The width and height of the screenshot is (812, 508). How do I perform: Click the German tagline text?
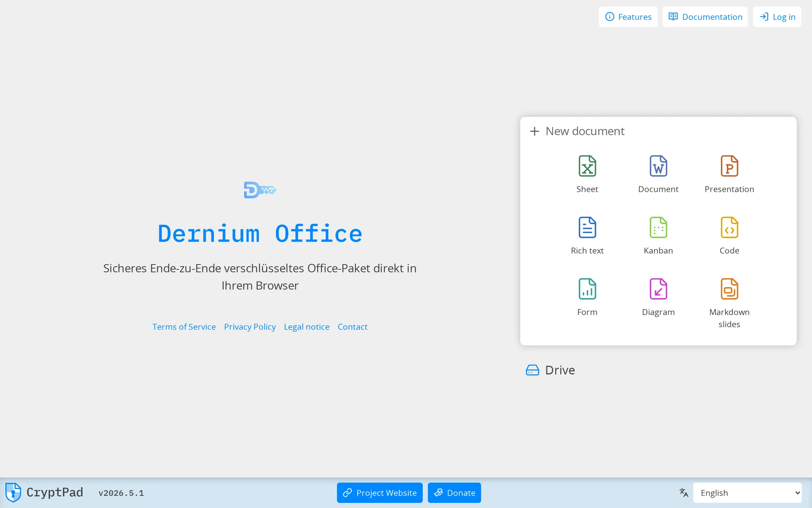point(260,277)
